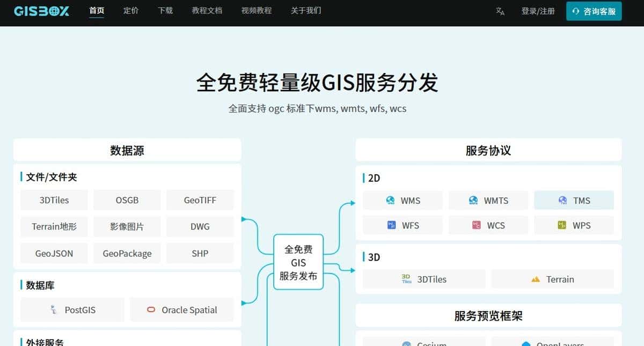644x346 pixels.
Task: Select the WCS service icon
Action: 475,225
